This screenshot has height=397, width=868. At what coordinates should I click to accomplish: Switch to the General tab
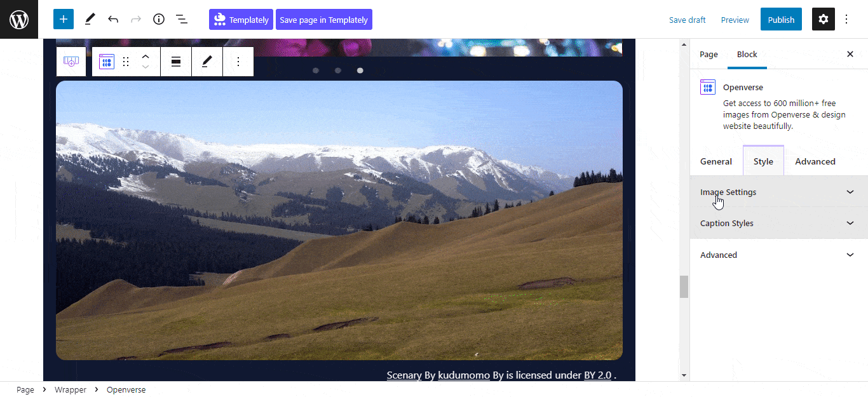(x=716, y=161)
